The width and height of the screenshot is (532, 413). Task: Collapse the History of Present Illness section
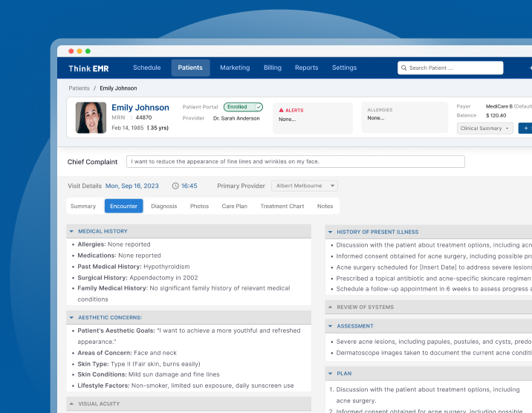pos(330,232)
